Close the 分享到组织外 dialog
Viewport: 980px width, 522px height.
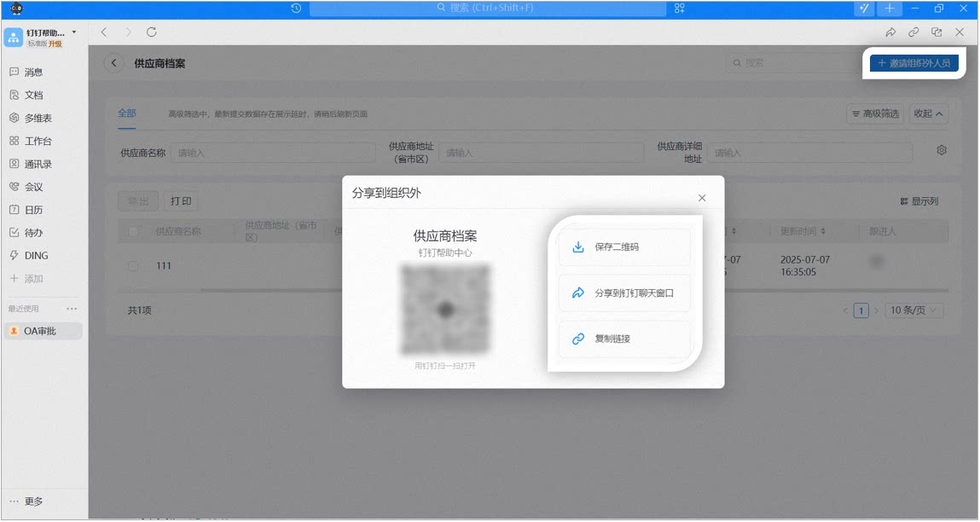click(x=702, y=198)
